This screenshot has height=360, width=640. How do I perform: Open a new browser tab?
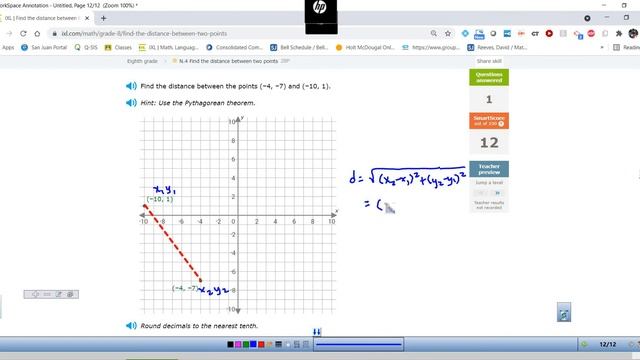click(x=103, y=18)
